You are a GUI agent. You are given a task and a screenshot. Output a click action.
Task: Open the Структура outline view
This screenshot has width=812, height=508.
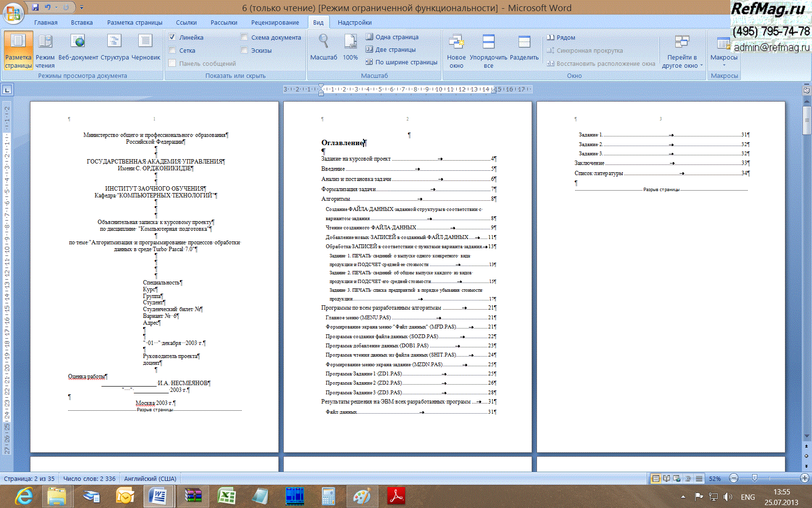click(115, 48)
